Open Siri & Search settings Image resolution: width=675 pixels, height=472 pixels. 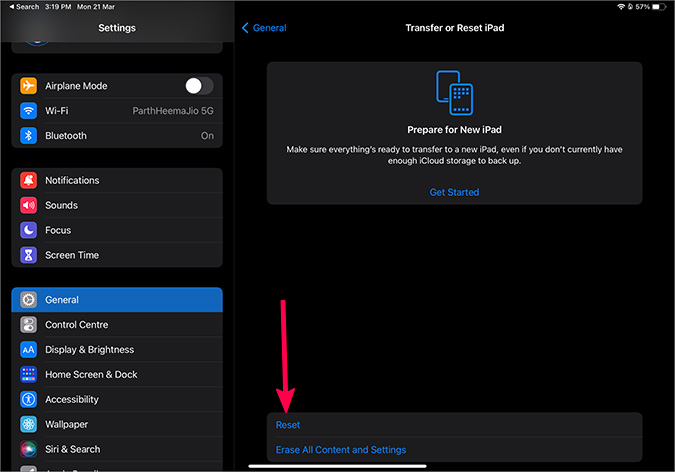[117, 449]
